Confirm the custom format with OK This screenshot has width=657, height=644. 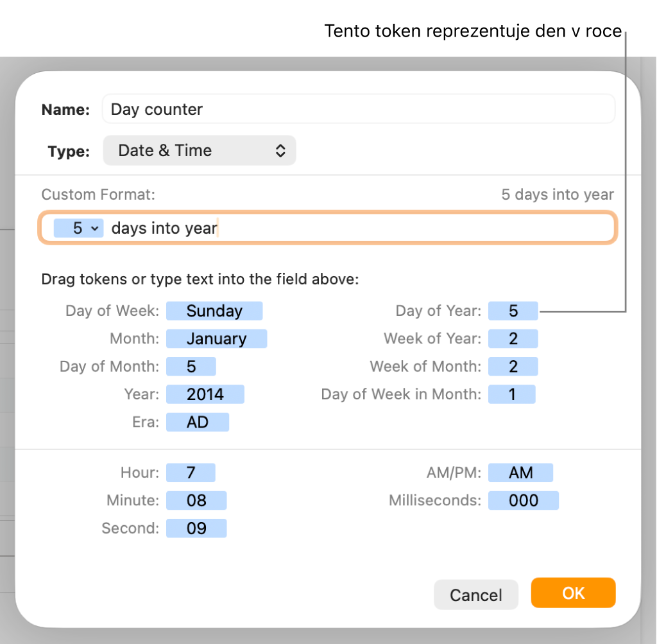click(x=573, y=593)
